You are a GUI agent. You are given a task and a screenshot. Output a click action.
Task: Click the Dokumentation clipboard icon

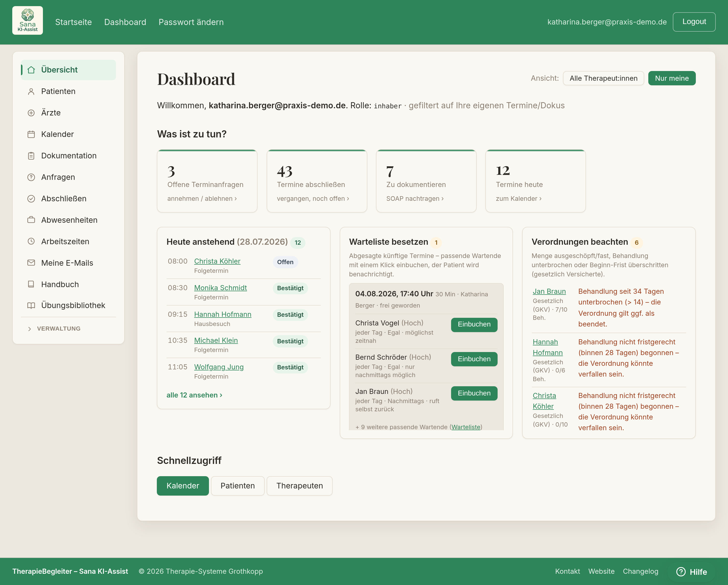(31, 156)
